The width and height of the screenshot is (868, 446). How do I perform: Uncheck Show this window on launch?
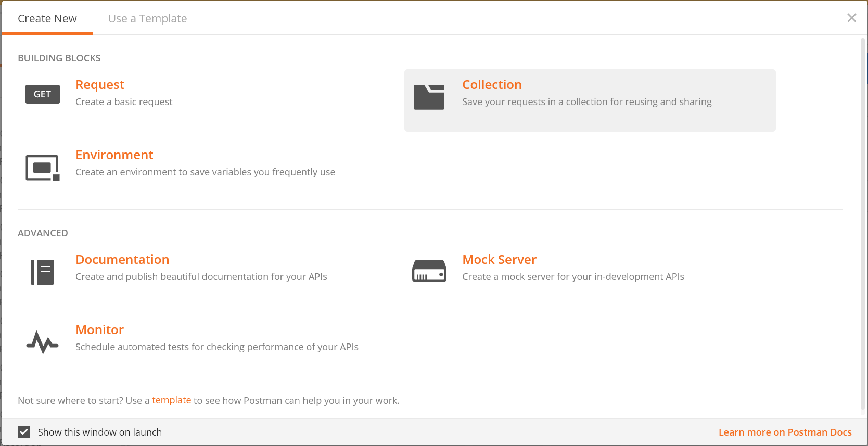(x=24, y=432)
